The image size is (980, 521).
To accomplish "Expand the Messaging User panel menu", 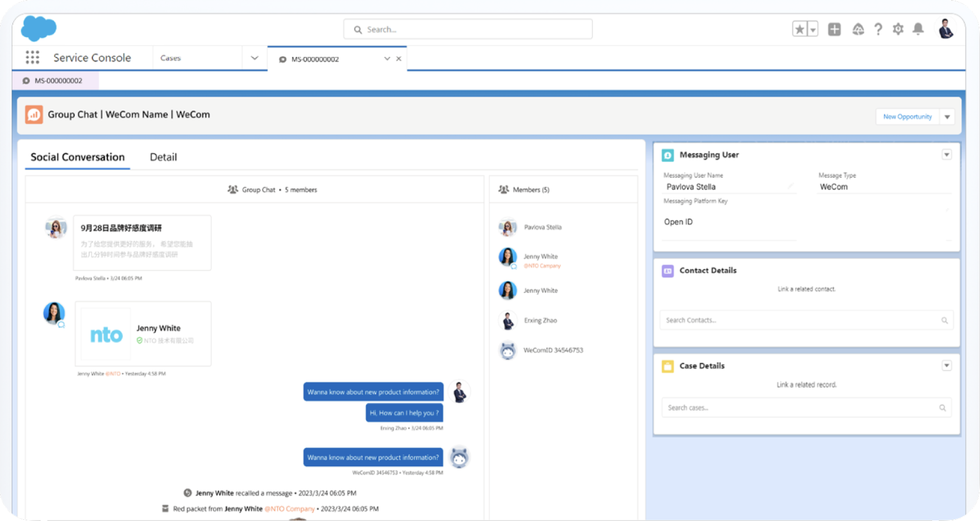I will tap(947, 155).
